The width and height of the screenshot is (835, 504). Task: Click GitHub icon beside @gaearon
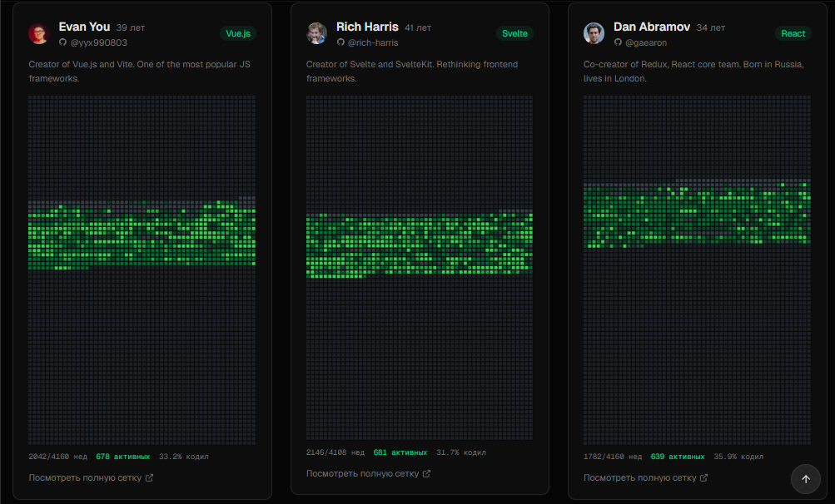[618, 42]
